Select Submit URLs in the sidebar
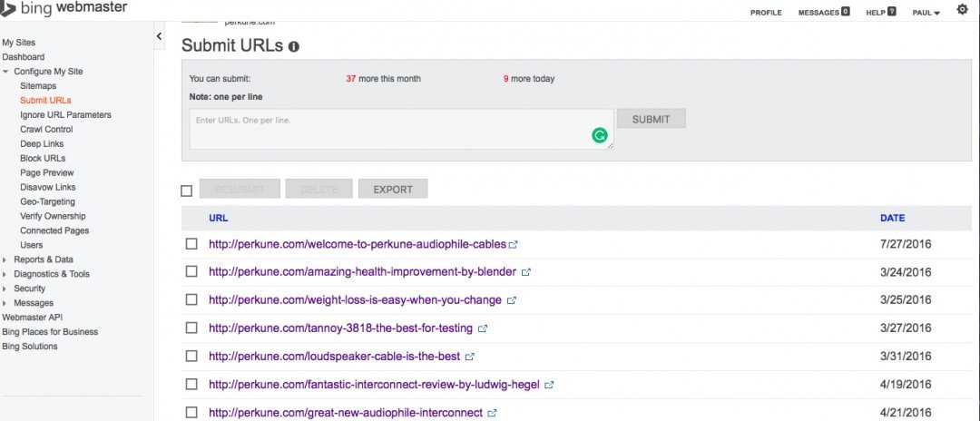This screenshot has height=421, width=980. (45, 100)
